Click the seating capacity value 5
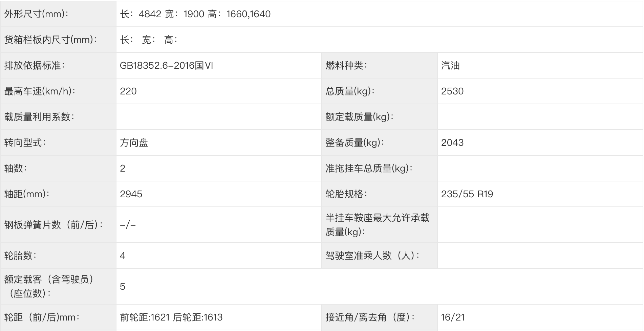Viewport: 644px width, 331px height. tap(123, 286)
